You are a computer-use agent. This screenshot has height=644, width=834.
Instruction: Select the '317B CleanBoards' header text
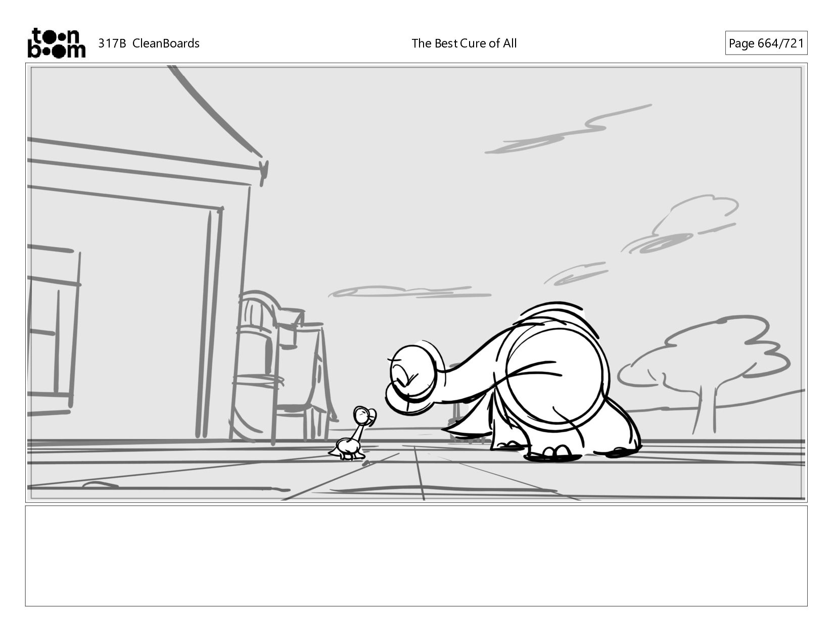pos(149,43)
